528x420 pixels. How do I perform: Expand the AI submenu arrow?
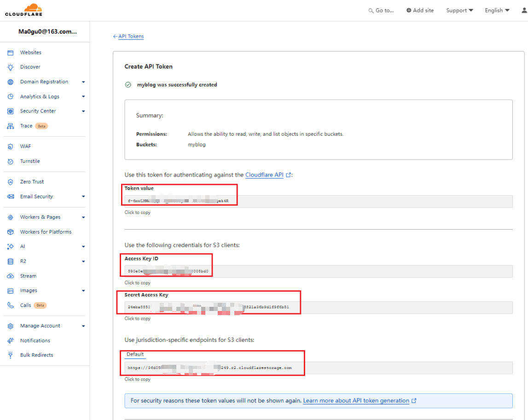click(83, 247)
